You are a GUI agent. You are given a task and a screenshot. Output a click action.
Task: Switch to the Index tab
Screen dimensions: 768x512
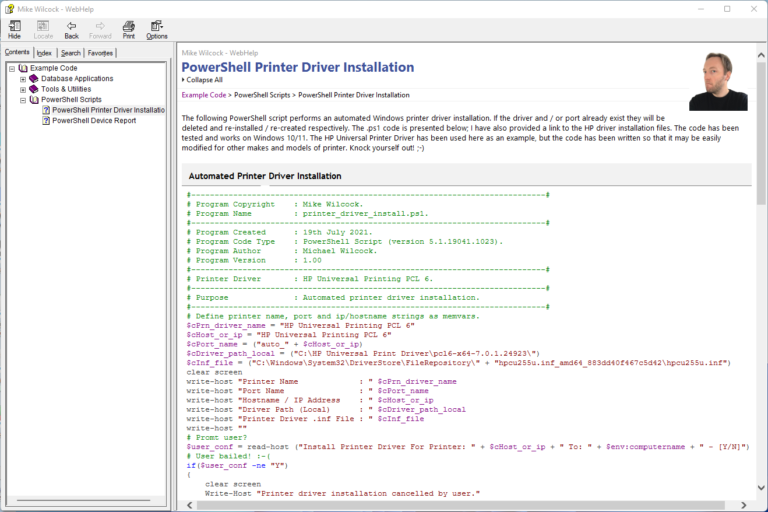click(x=44, y=53)
